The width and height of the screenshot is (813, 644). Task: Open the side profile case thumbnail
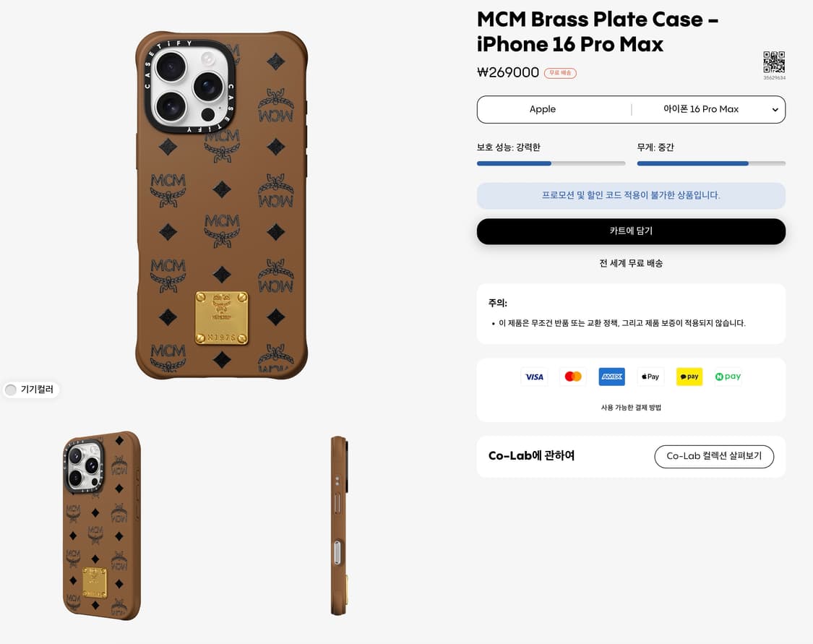(x=339, y=525)
